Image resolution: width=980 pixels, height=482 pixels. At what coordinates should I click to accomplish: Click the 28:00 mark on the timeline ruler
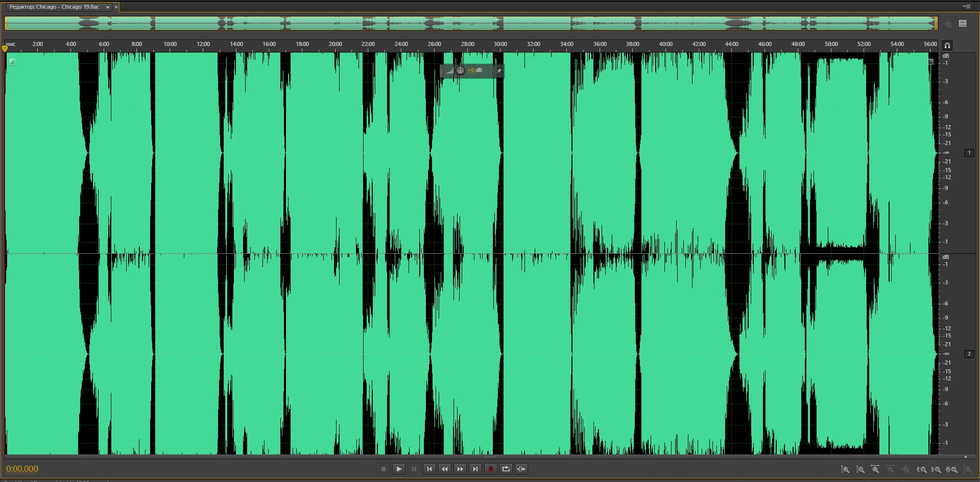pos(467,44)
